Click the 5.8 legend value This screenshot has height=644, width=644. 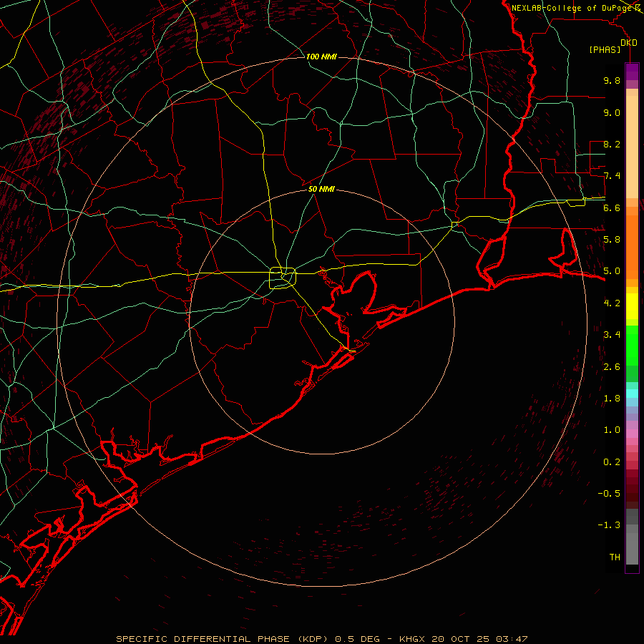pos(612,239)
